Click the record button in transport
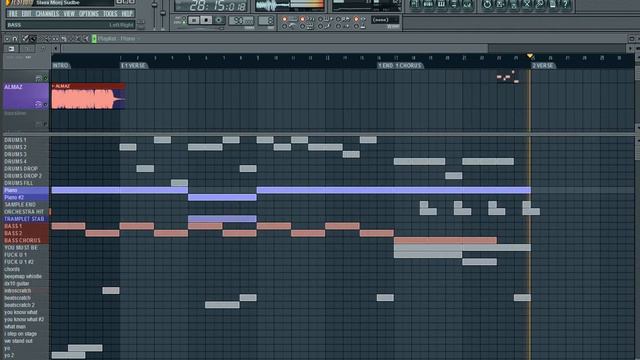The height and width of the screenshot is (360, 640). tap(219, 20)
